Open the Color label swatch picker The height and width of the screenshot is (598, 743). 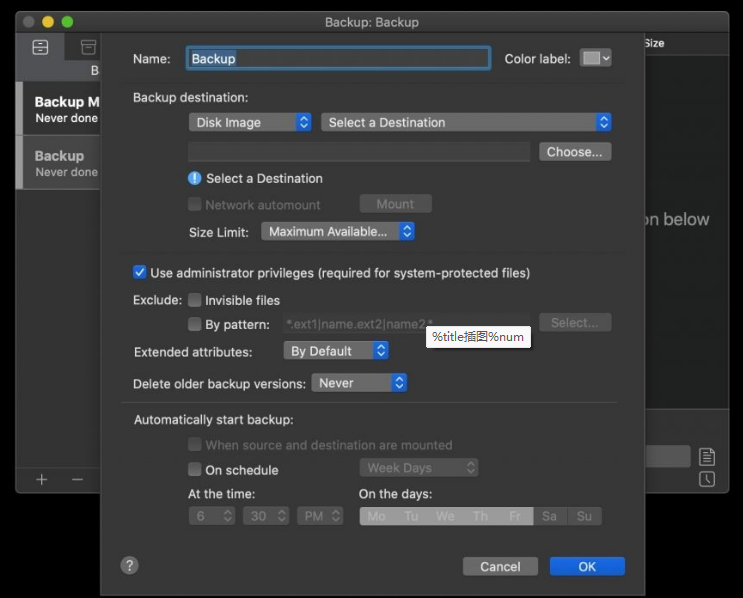596,58
